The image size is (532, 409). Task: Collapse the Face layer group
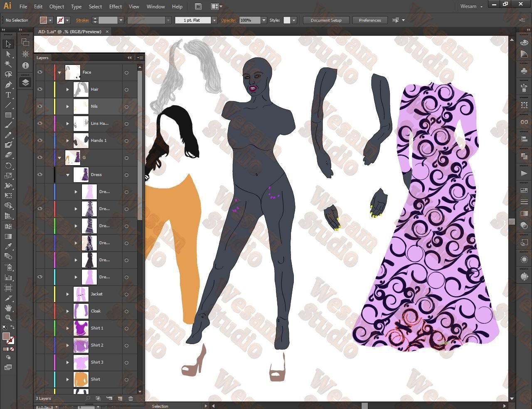point(59,72)
